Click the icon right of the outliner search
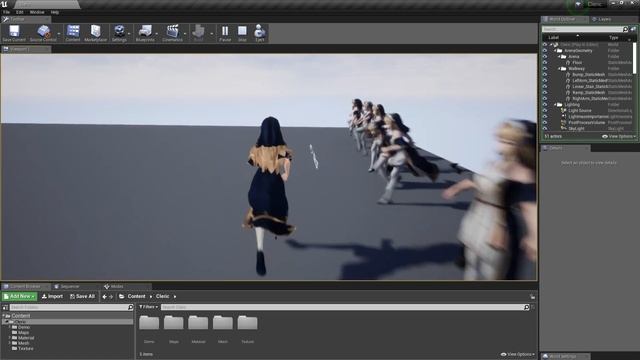Image resolution: width=640 pixels, height=360 pixels. (x=633, y=29)
